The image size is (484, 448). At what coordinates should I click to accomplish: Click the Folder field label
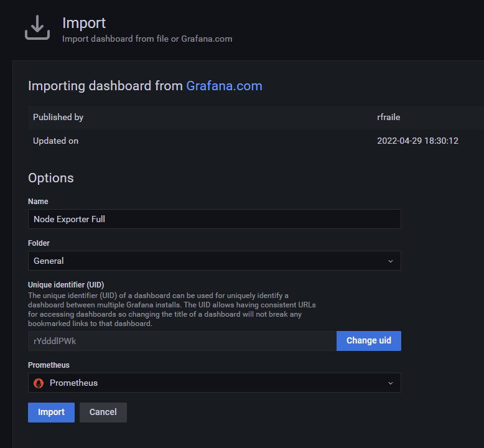[x=39, y=243]
